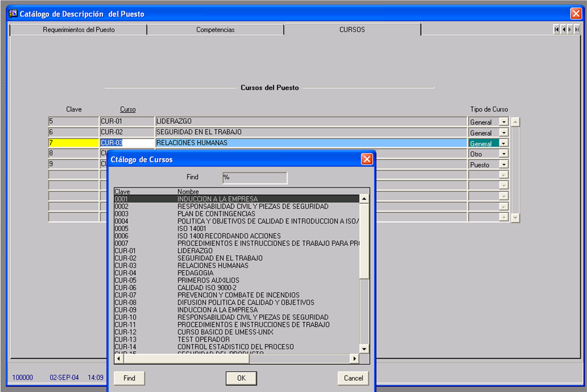Open Tipo de Curso dropdown for SEGURIDAD EN EL TRABAJO
The height and width of the screenshot is (392, 587).
503,133
